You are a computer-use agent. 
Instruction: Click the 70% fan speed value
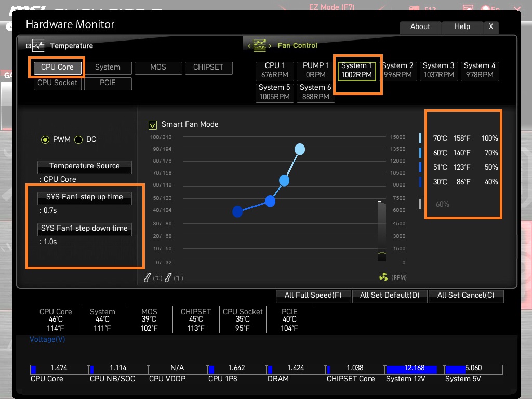(x=491, y=153)
